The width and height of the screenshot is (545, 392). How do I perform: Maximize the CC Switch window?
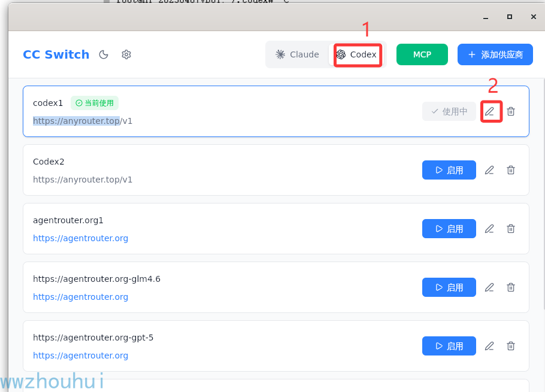pos(510,17)
